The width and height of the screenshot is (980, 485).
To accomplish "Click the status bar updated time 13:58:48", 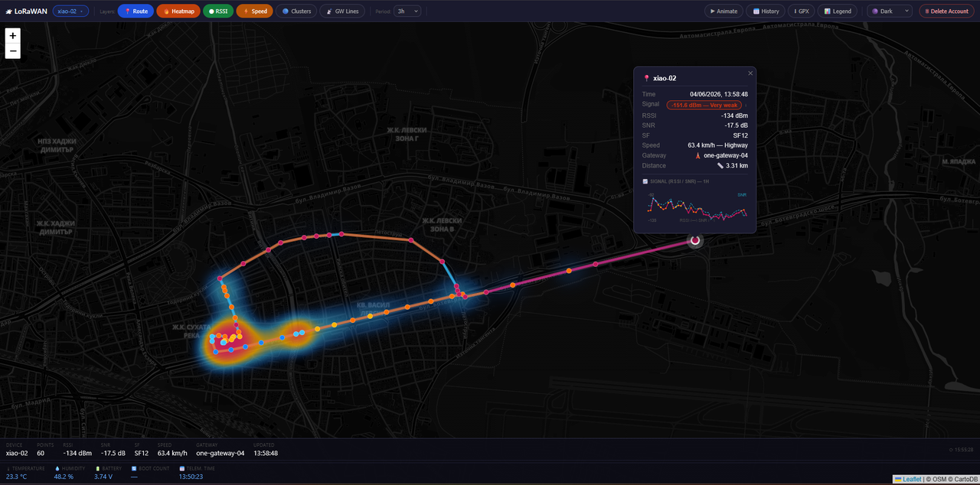I will coord(266,453).
